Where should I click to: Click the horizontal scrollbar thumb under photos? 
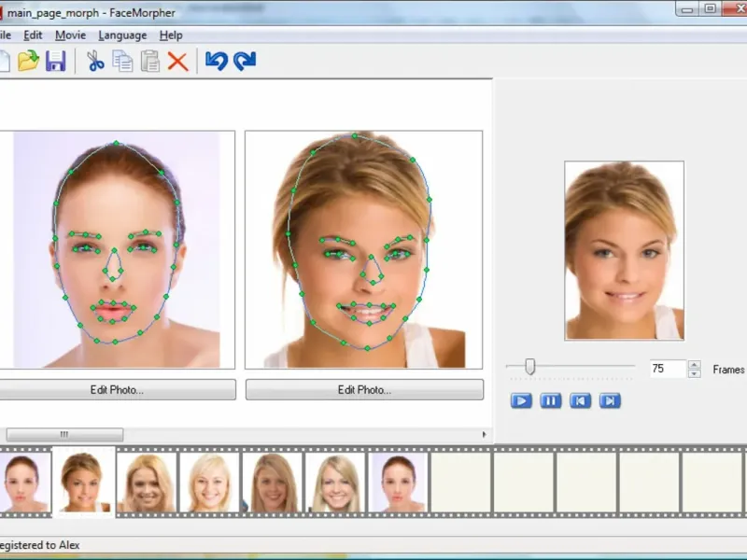click(64, 434)
